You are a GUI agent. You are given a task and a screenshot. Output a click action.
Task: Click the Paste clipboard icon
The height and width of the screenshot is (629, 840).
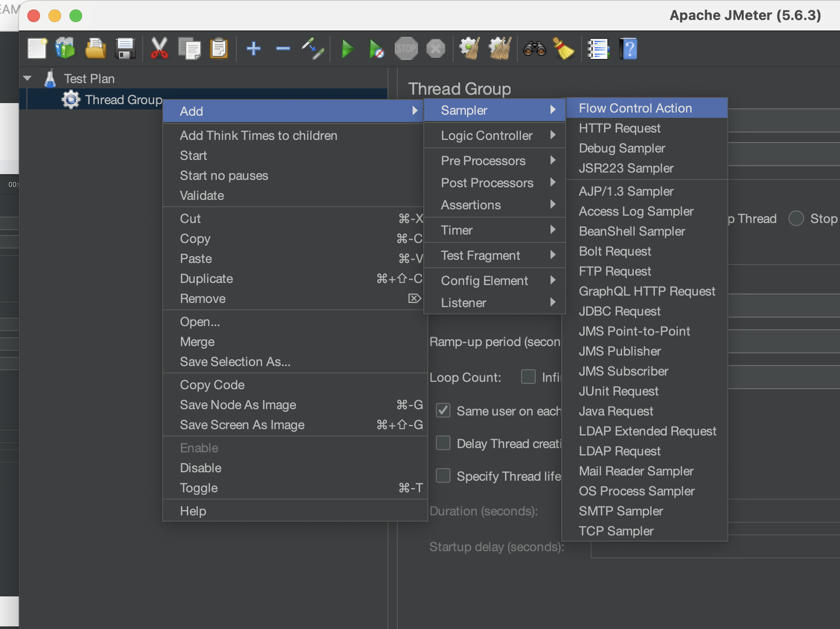(219, 49)
